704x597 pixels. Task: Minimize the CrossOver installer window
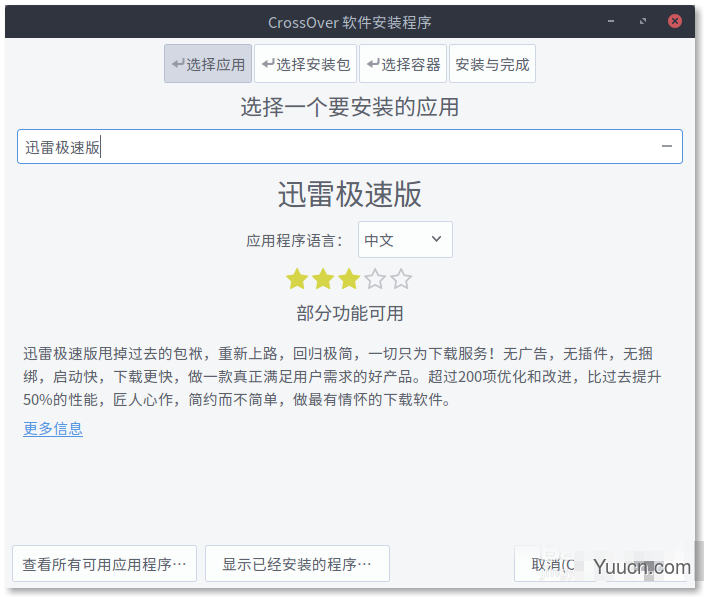coord(611,21)
